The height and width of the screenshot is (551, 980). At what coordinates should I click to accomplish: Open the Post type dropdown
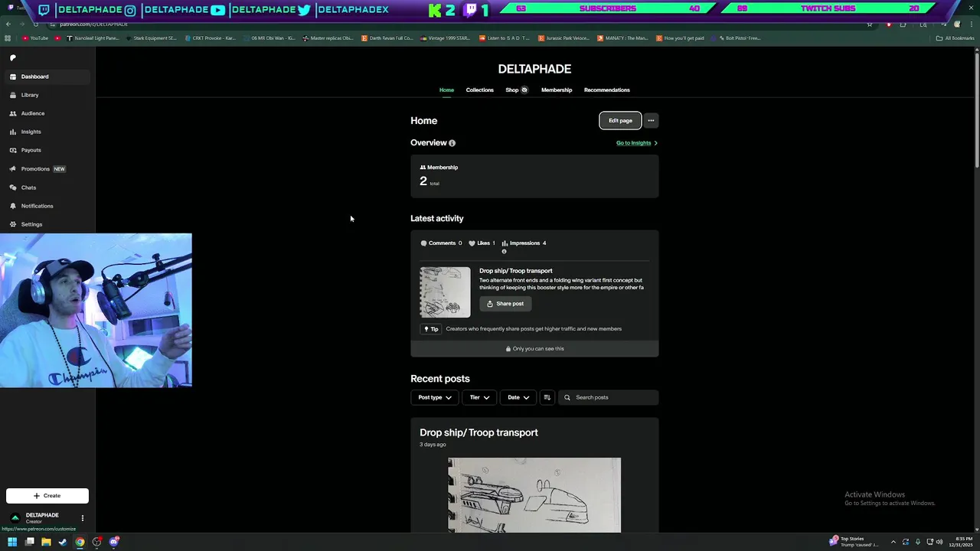pos(435,397)
